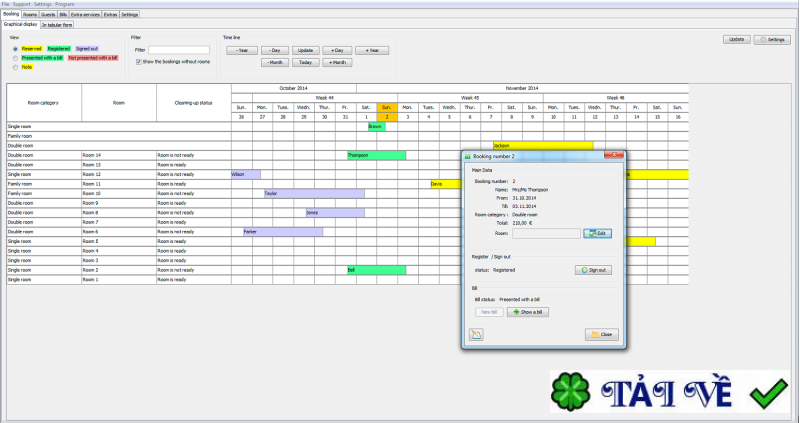Open the Settings menu in the menu bar

click(x=43, y=4)
